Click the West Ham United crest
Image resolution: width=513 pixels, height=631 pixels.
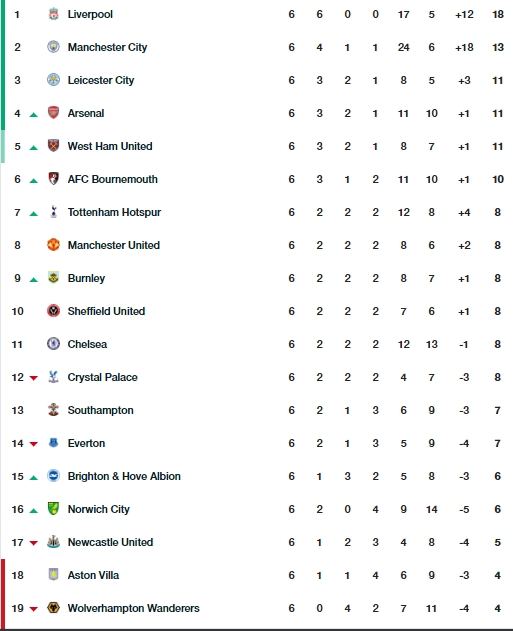point(54,146)
